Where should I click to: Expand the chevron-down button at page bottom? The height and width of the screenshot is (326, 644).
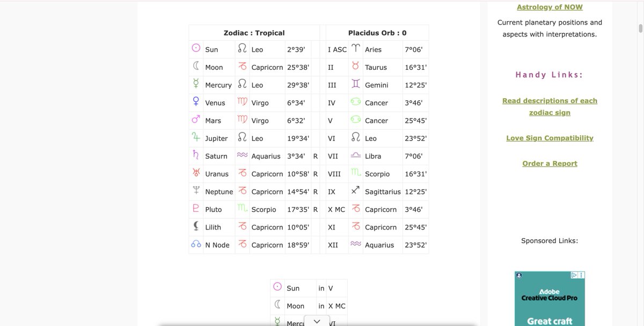coord(317,321)
